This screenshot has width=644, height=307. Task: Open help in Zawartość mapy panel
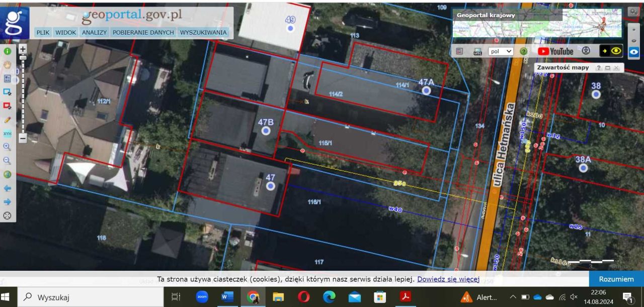pyautogui.click(x=599, y=67)
